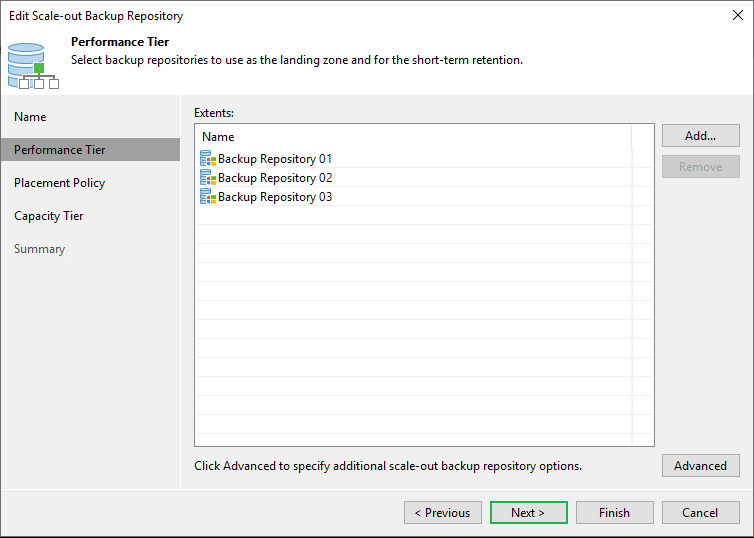Select the Performance Tier step
Image resolution: width=754 pixels, height=538 pixels.
(60, 150)
